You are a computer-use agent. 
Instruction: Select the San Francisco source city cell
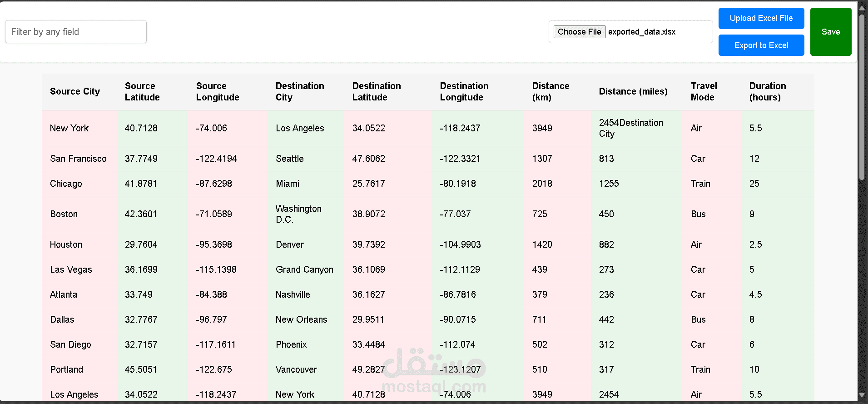pyautogui.click(x=78, y=159)
